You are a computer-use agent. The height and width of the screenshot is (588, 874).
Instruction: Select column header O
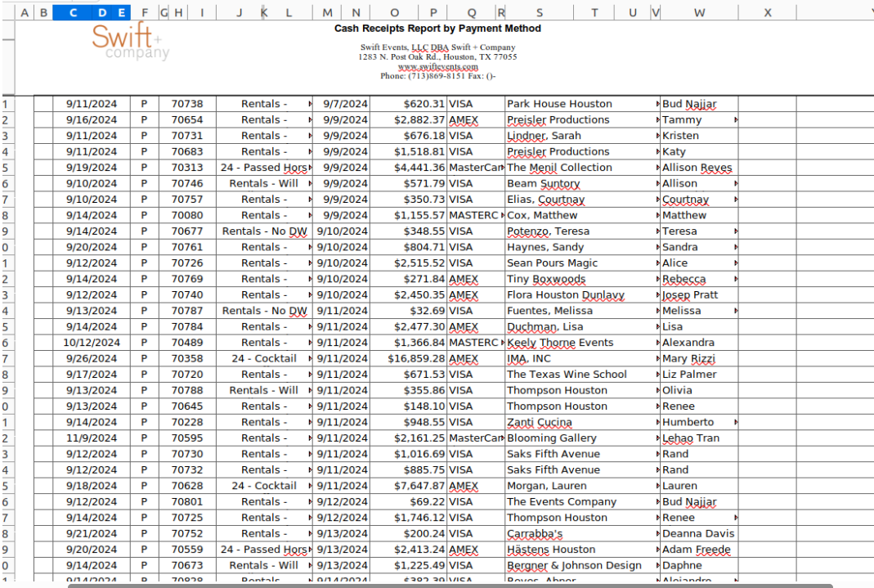coord(395,12)
